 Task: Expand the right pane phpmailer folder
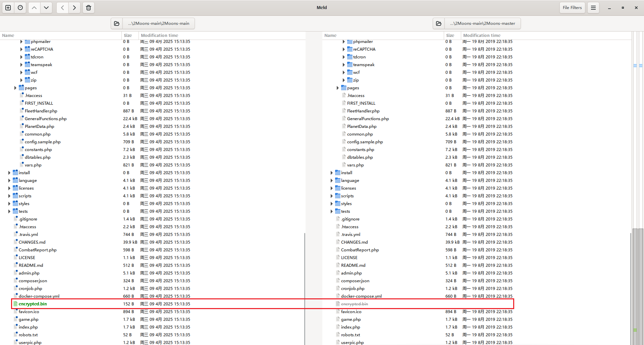click(343, 42)
